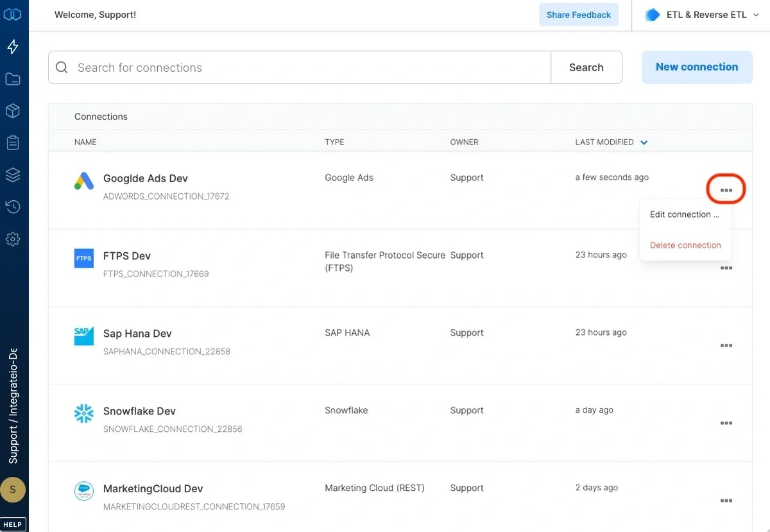Image resolution: width=770 pixels, height=532 pixels.
Task: Click the Support avatar circle at bottom left
Action: (x=13, y=489)
